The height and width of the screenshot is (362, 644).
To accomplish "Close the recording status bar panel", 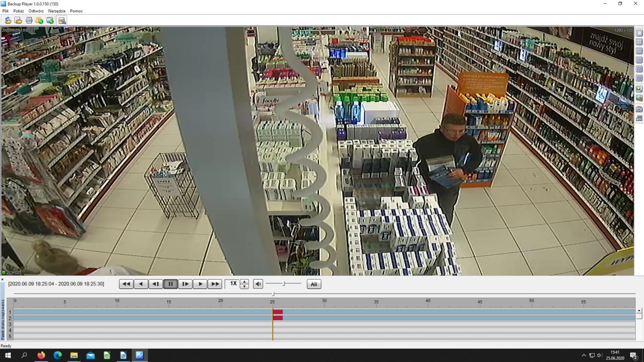I will point(2,279).
